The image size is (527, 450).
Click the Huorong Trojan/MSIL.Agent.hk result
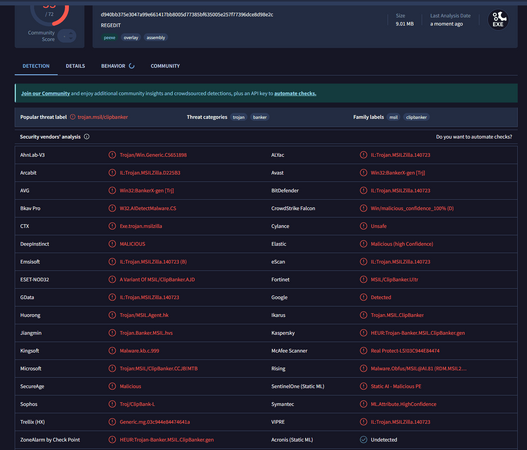(144, 315)
